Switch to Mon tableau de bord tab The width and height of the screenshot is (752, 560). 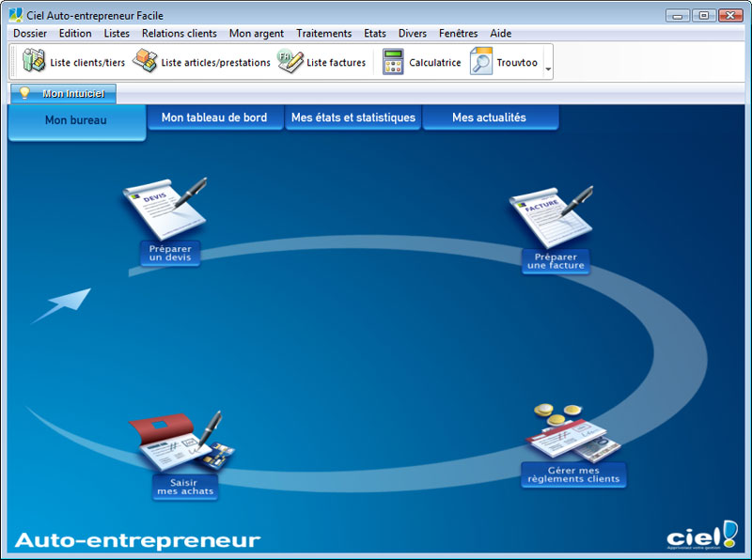point(215,117)
